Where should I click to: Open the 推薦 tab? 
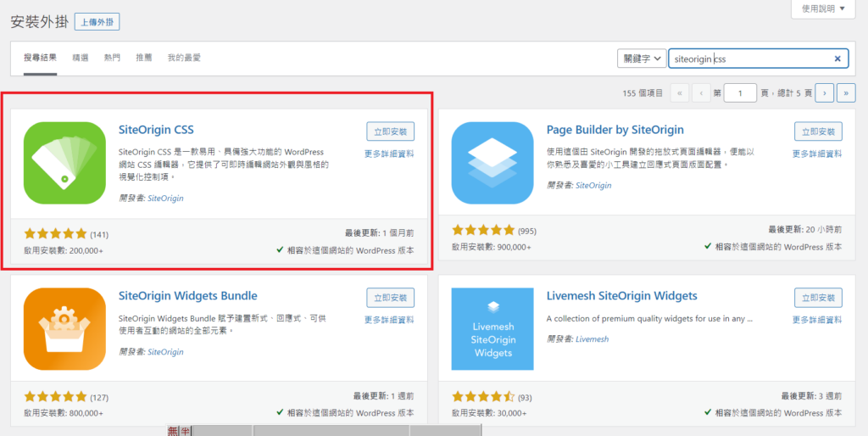click(143, 58)
